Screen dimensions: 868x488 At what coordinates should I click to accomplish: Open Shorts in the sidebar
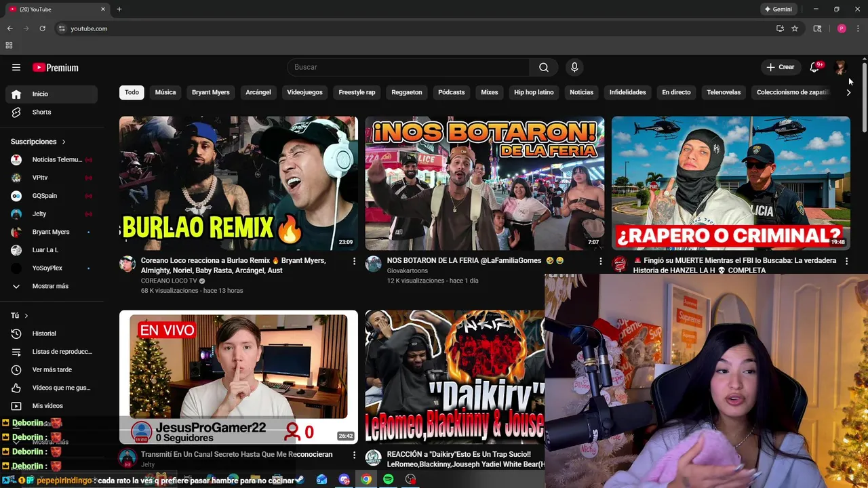pos(52,112)
